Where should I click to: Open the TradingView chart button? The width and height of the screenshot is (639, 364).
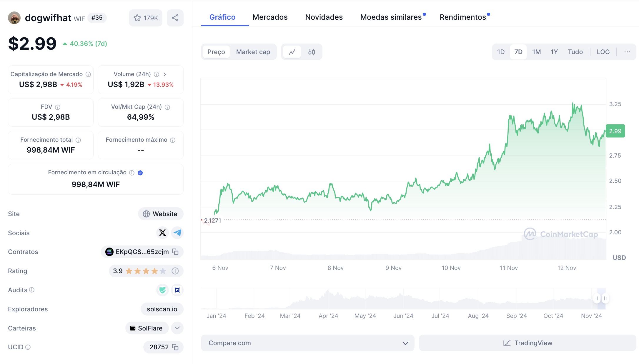tap(527, 343)
